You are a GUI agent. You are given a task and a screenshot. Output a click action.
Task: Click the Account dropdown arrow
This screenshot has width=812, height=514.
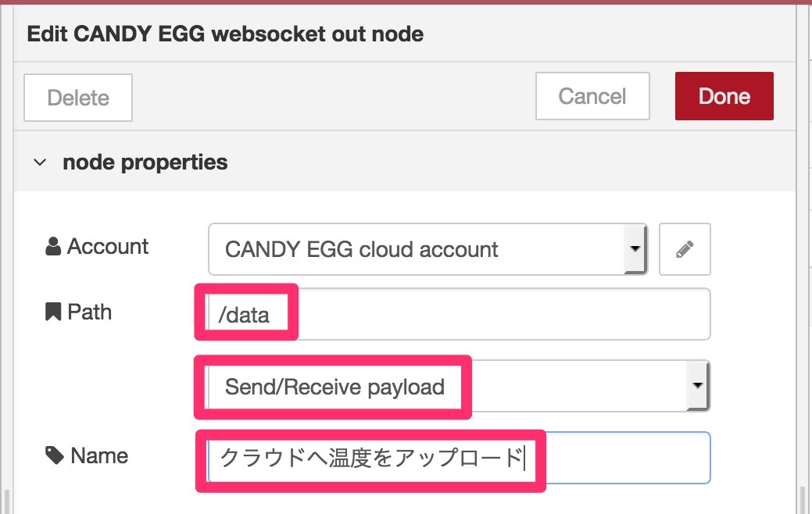coord(635,249)
